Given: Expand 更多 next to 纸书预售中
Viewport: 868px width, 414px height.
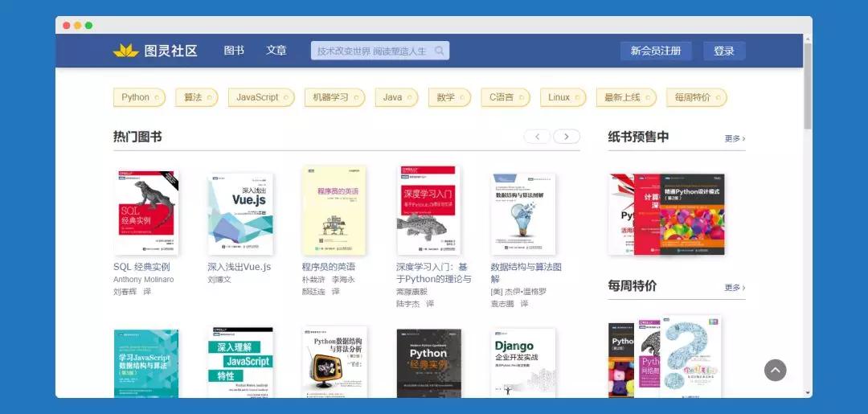Looking at the screenshot, I should tap(735, 138).
